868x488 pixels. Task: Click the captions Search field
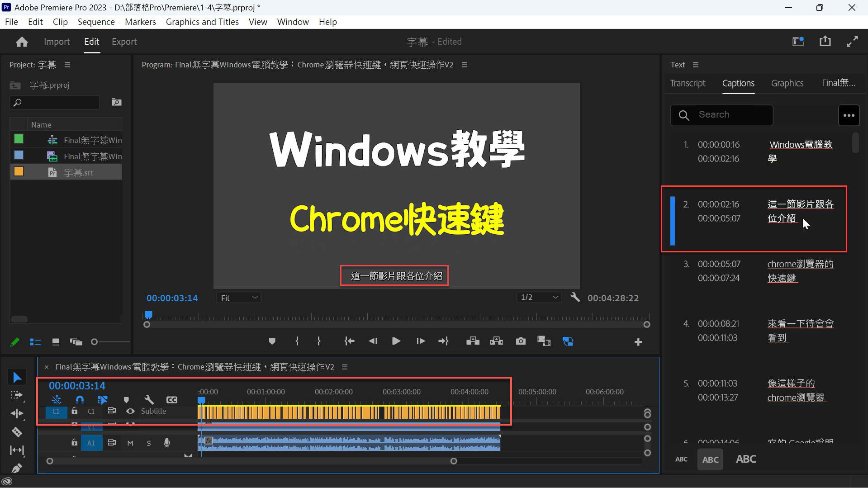tap(721, 115)
